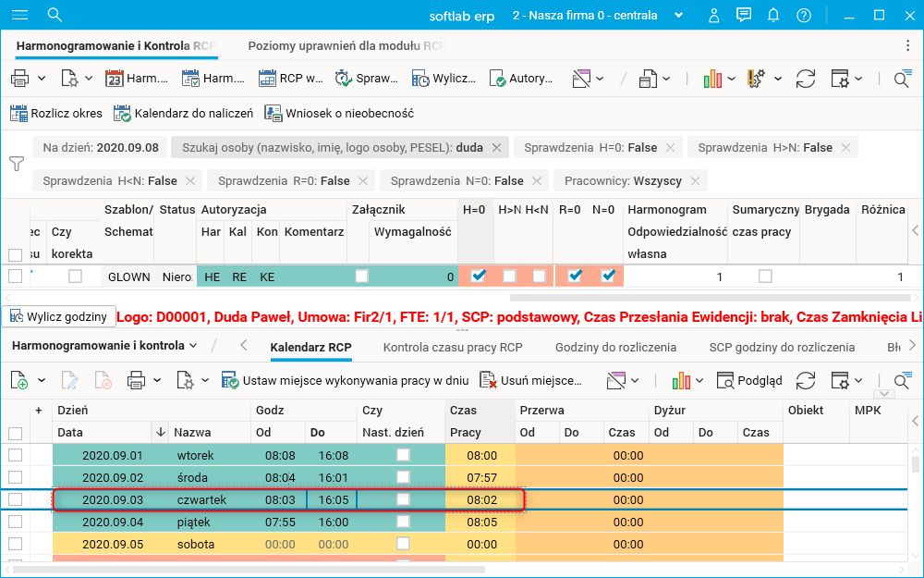Click the Kalendarz do naliczeń button
The width and height of the screenshot is (924, 578).
[x=183, y=113]
